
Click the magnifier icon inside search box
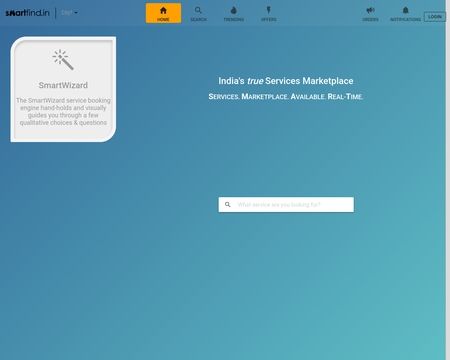click(228, 204)
